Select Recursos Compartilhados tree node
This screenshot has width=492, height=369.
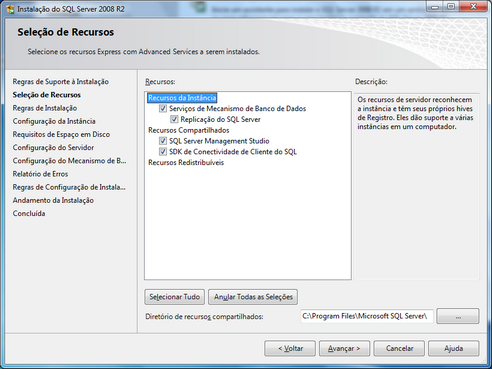[189, 130]
